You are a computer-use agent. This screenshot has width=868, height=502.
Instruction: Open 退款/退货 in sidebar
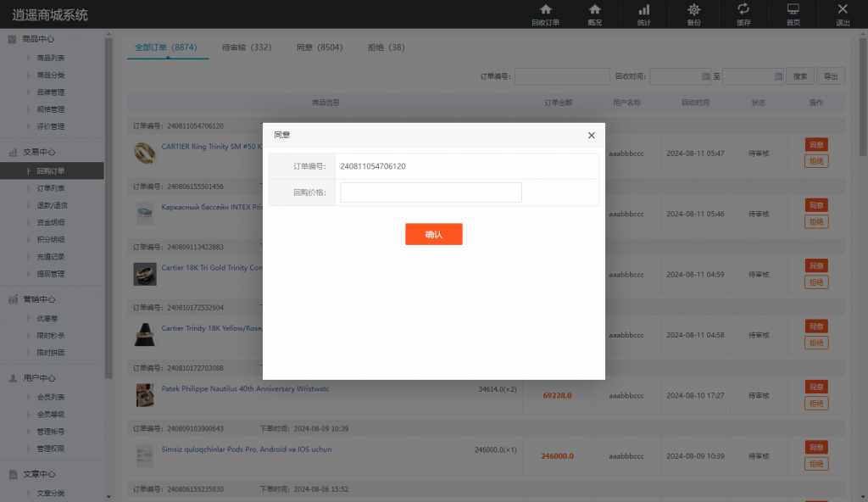(x=52, y=205)
